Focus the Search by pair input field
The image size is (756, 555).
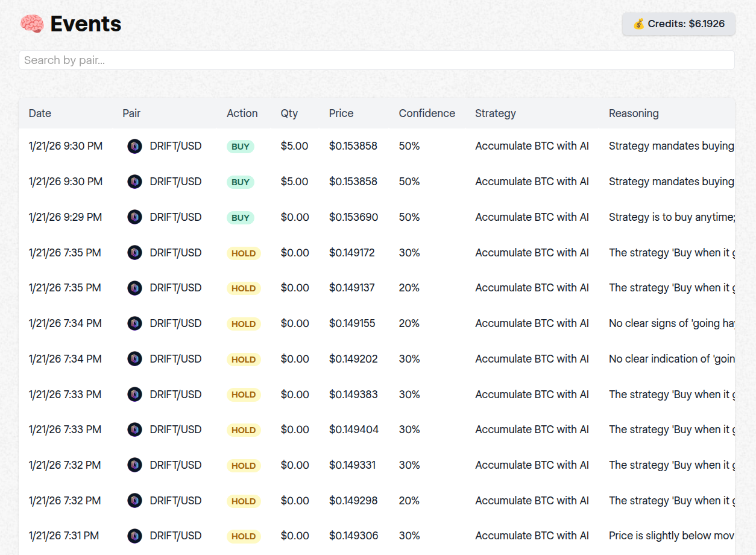point(376,60)
